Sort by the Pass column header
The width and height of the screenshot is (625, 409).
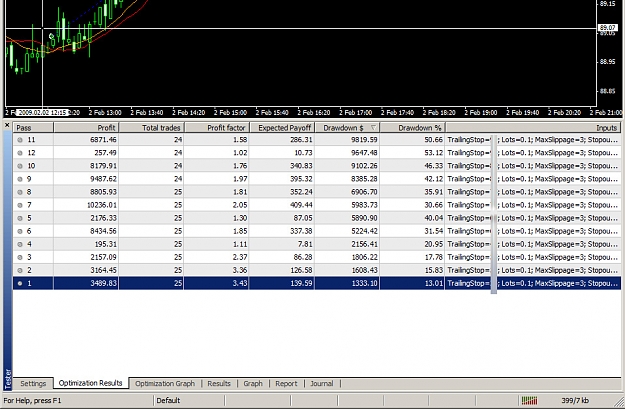33,128
